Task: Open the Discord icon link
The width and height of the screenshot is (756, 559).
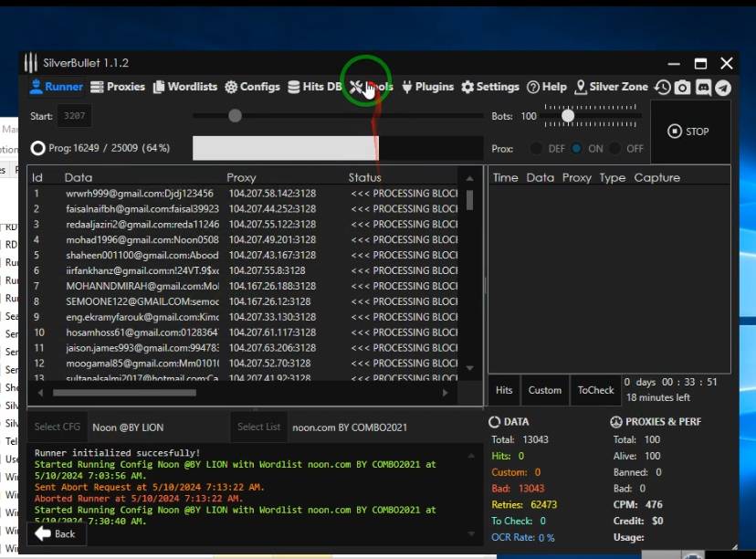Action: click(703, 88)
